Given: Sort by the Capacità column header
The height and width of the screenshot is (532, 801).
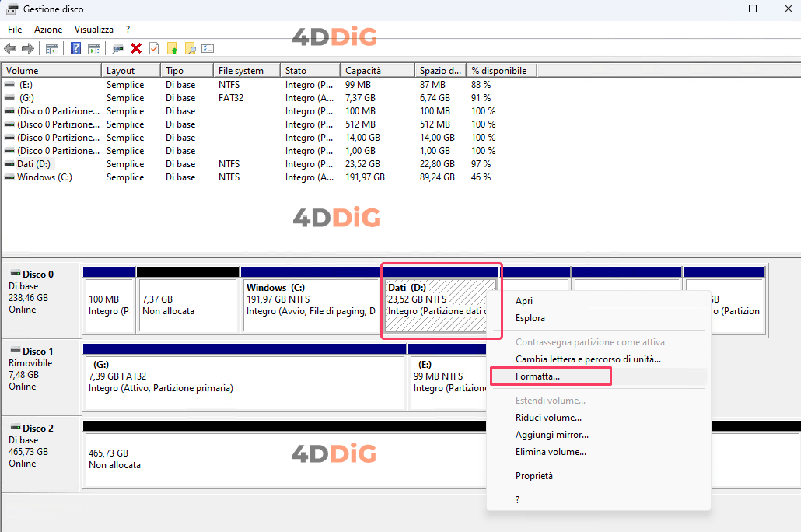Looking at the screenshot, I should coord(377,71).
